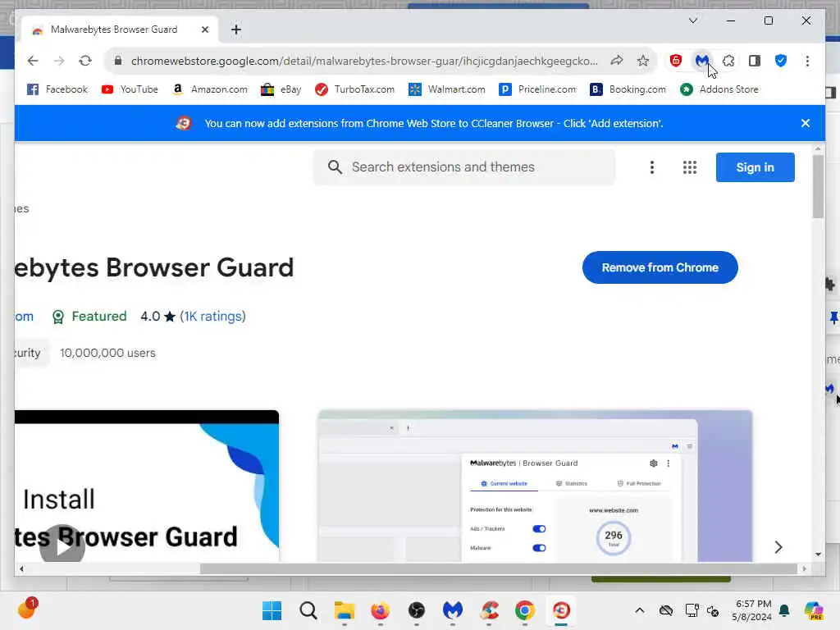The image size is (840, 630).
Task: Open the notification bell in system tray
Action: click(x=784, y=610)
